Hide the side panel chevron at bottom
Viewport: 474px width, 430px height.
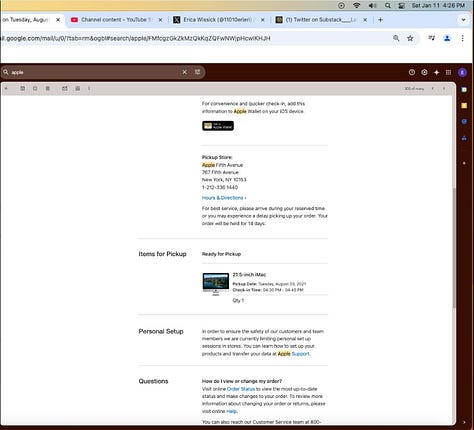[464, 422]
